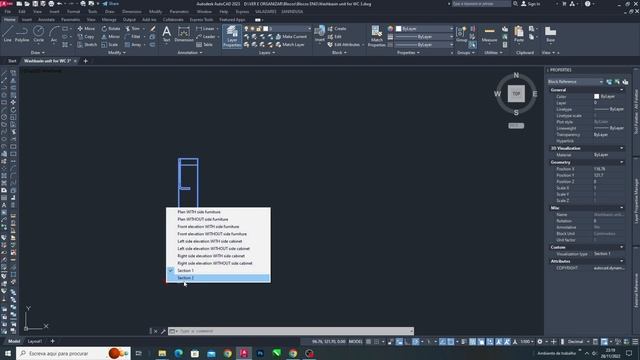Click the Array tool
This screenshot has height=360, width=640.
[133, 44]
